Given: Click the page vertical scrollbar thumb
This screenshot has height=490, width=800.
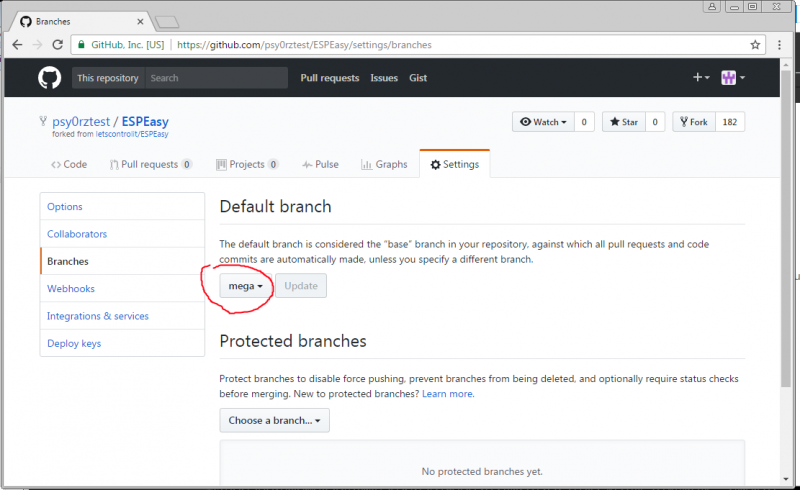Looking at the screenshot, I should click(x=786, y=228).
